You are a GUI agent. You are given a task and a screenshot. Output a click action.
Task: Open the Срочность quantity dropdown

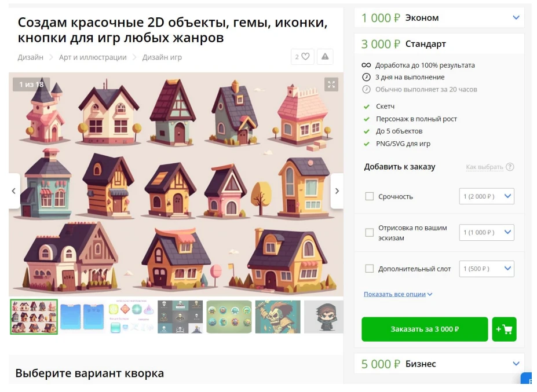487,196
